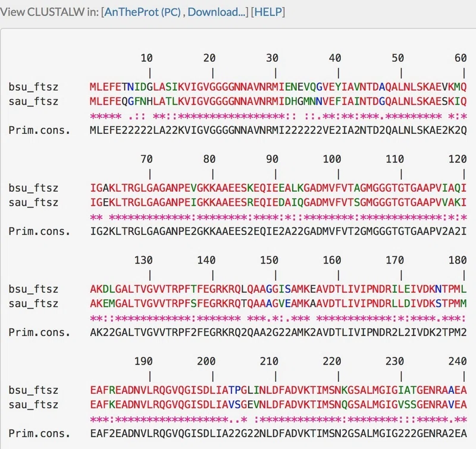Click consensus line starting MLEFE22222LA
Viewport: 476px width, 449px height.
pos(278,130)
